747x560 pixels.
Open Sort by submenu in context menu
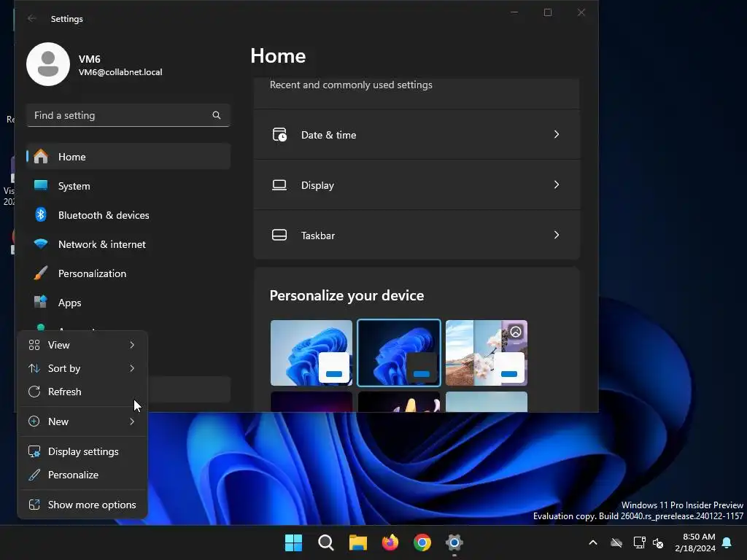(82, 368)
